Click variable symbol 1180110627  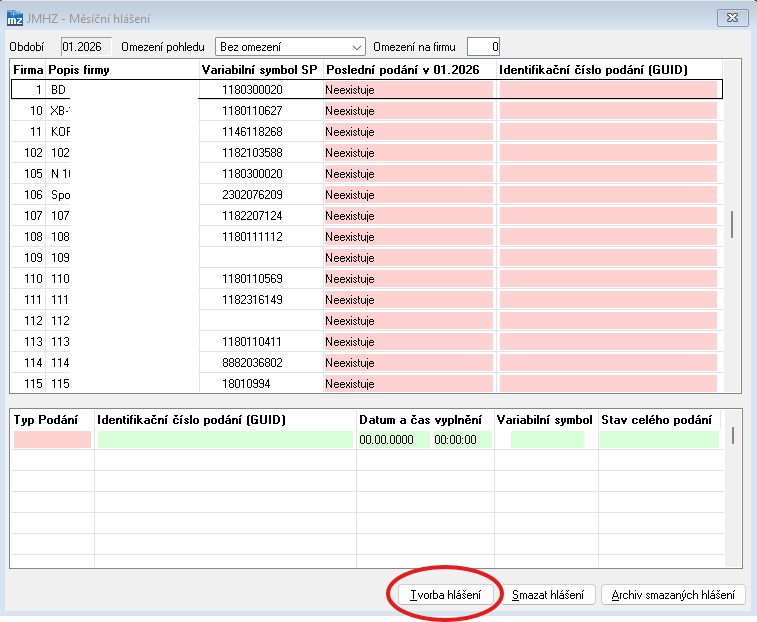252,111
